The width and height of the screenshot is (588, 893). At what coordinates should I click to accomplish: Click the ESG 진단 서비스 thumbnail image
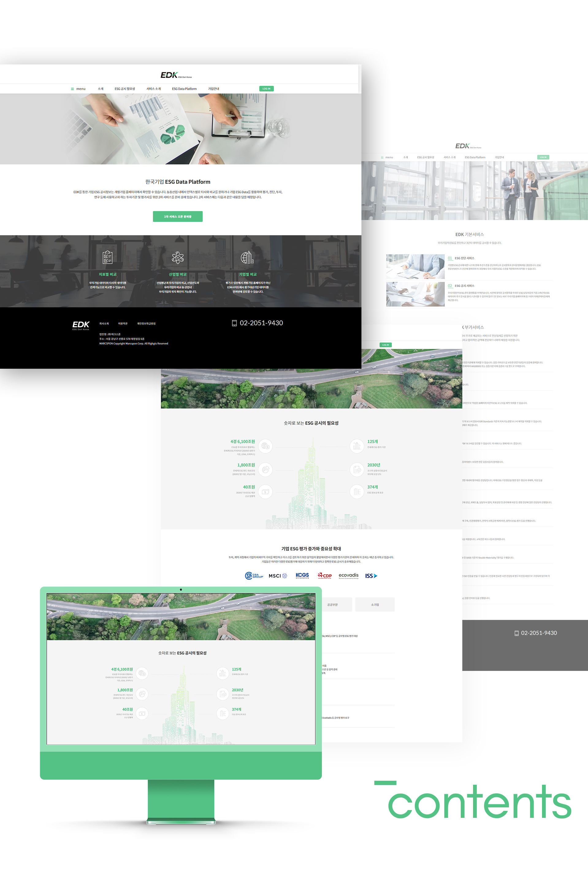(415, 266)
